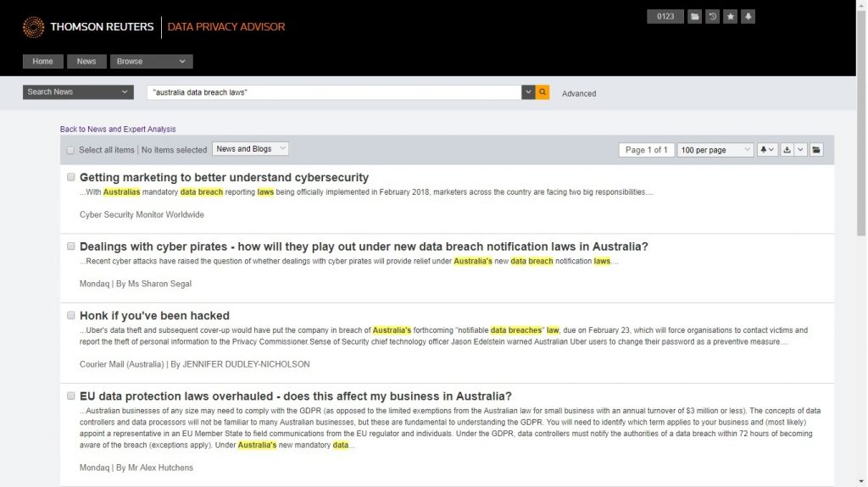This screenshot has height=487, width=868.
Task: Check the Honk if you've been hacked box
Action: point(71,315)
